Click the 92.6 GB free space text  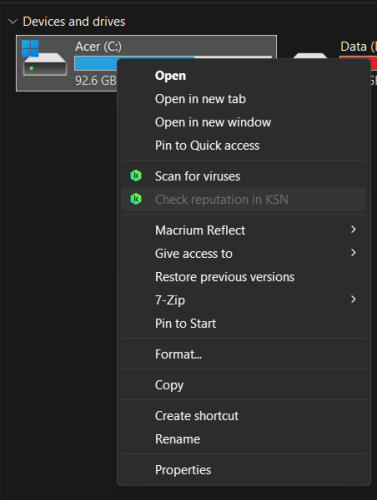click(x=96, y=80)
